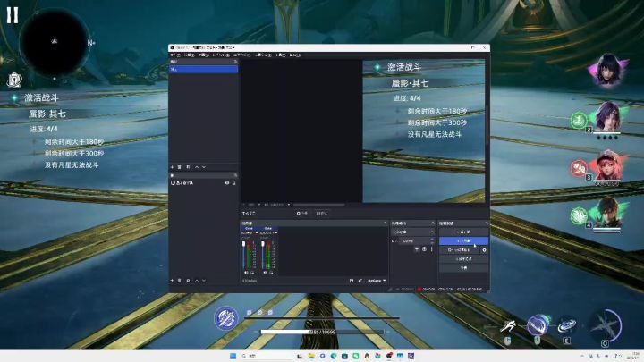Open Microsoft Edge from the taskbar
The image size is (644, 362).
click(x=334, y=356)
